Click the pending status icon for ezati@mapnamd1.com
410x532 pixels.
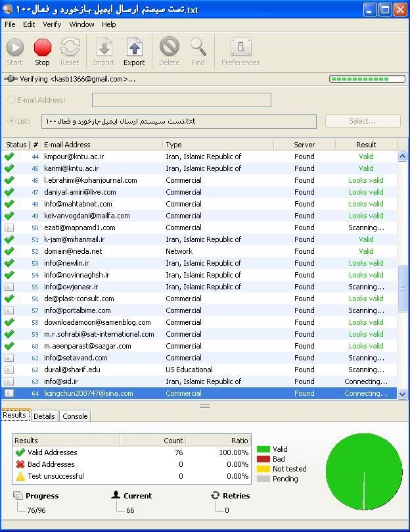[x=9, y=228]
